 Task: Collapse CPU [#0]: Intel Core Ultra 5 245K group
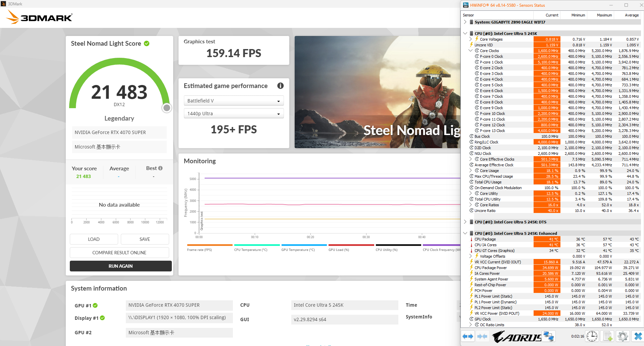pos(465,34)
